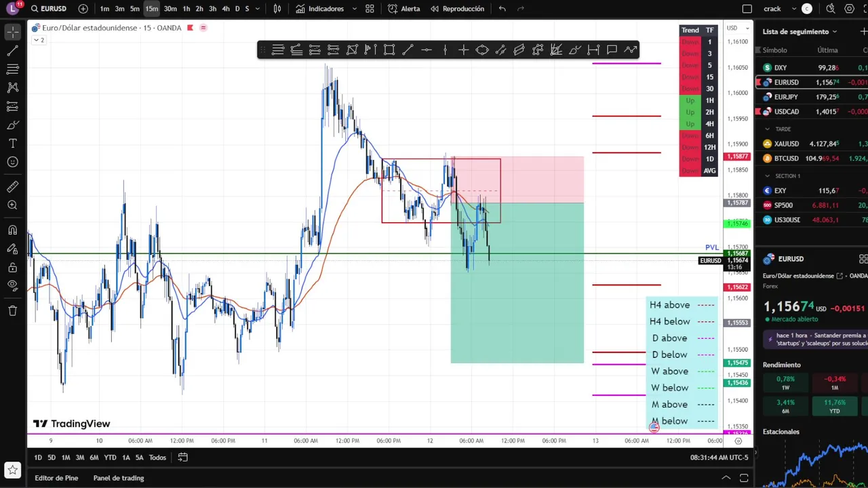
Task: Select the ellipse tool in floating toolbar
Action: pos(482,49)
